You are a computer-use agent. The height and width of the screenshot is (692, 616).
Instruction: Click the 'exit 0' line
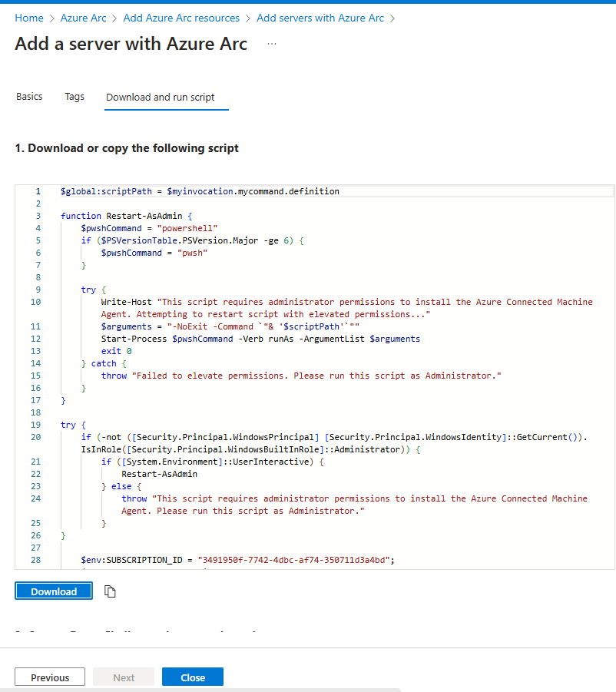coord(117,351)
